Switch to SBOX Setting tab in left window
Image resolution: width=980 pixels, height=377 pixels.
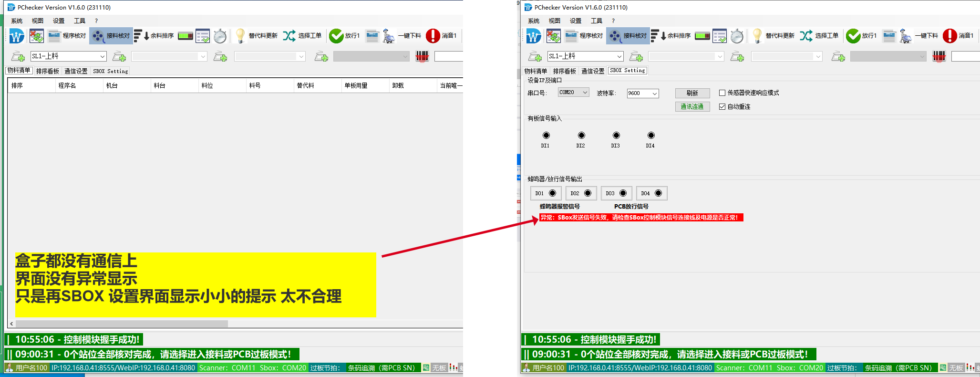pos(111,71)
